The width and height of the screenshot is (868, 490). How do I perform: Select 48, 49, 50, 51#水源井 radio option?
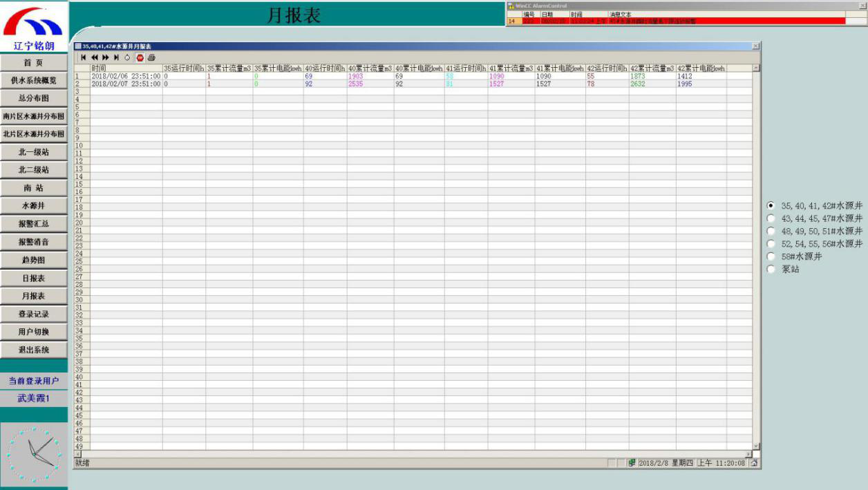(x=771, y=231)
